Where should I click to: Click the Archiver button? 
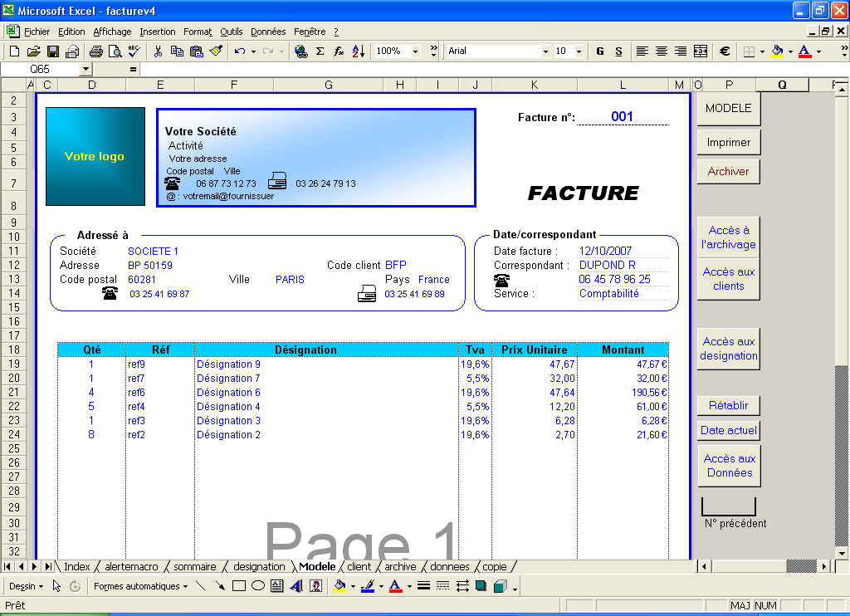click(x=728, y=171)
